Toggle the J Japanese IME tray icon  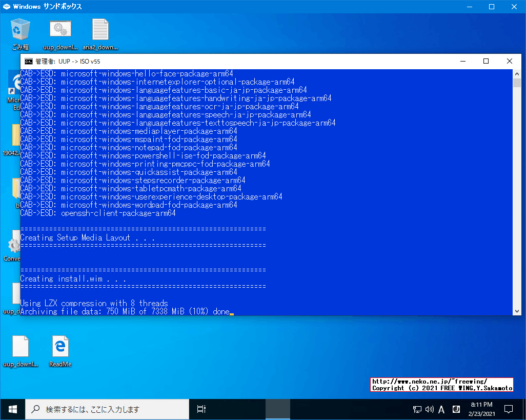point(456,409)
